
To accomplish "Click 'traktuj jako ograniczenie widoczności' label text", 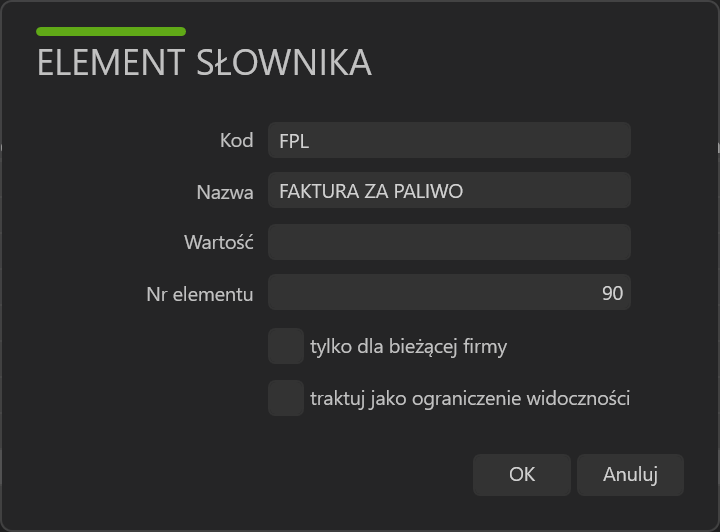I will coord(470,398).
